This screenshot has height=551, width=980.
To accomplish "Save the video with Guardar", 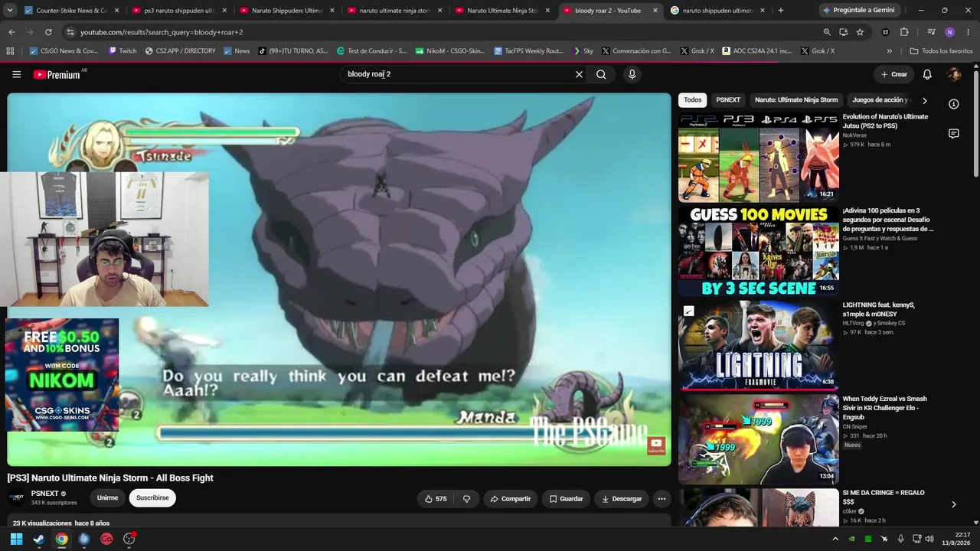I will tap(567, 499).
